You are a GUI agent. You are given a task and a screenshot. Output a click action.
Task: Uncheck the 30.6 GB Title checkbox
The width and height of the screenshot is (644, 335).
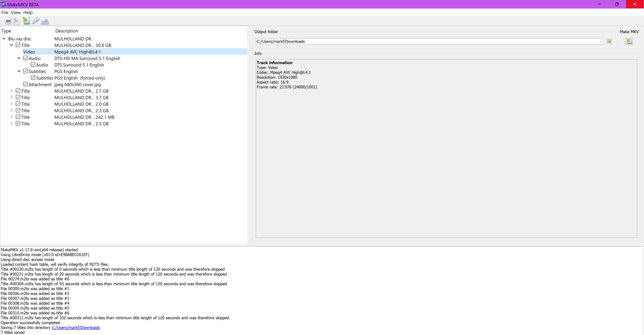[x=18, y=45]
